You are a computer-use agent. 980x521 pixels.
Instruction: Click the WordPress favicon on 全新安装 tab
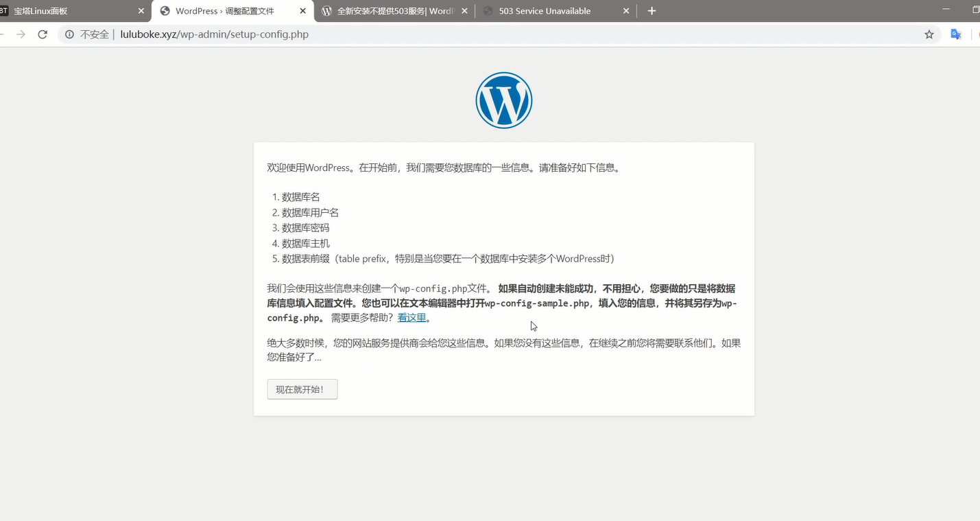click(326, 11)
